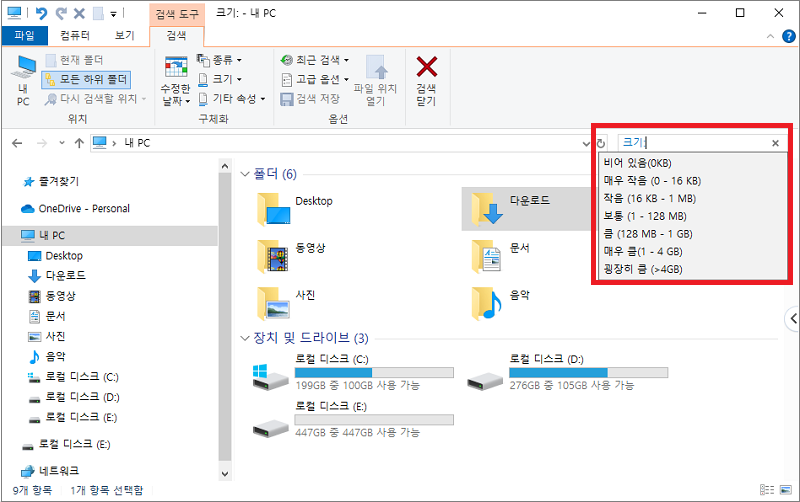
Task: Collapse the ribbon with the chevron
Action: coord(770,36)
